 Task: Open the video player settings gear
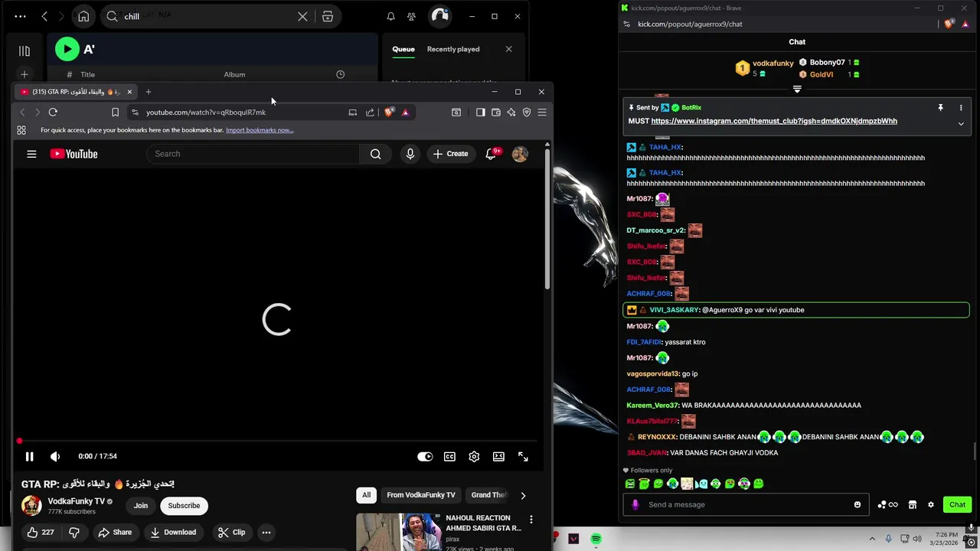pos(474,456)
